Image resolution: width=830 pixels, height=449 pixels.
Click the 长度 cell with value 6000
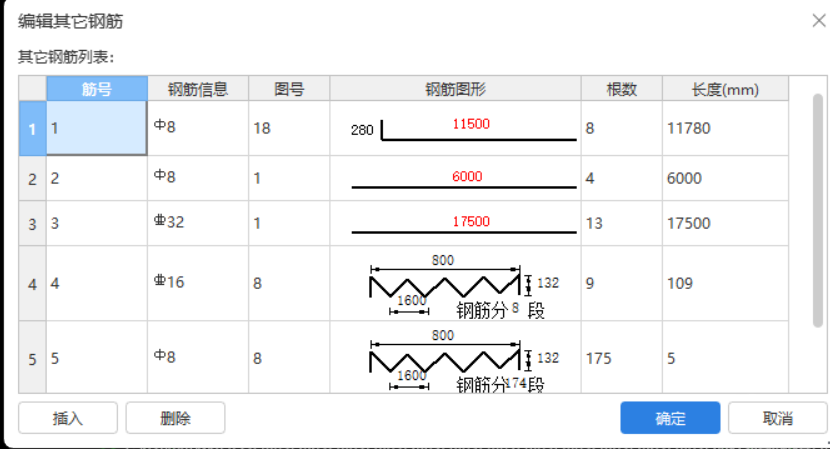tap(725, 178)
